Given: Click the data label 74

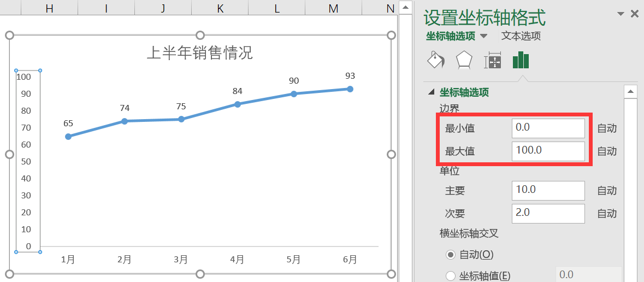Looking at the screenshot, I should point(125,108).
